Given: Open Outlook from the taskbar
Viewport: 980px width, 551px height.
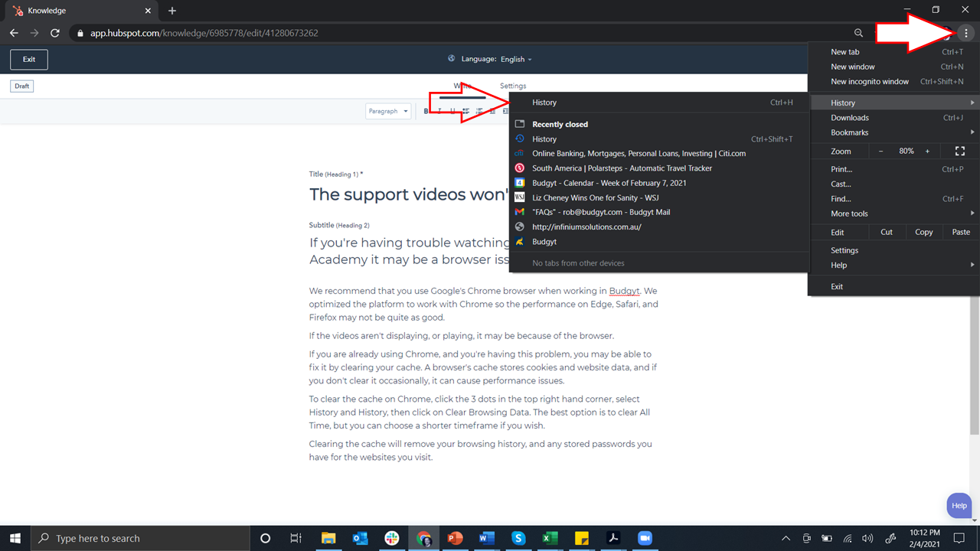Looking at the screenshot, I should 360,538.
